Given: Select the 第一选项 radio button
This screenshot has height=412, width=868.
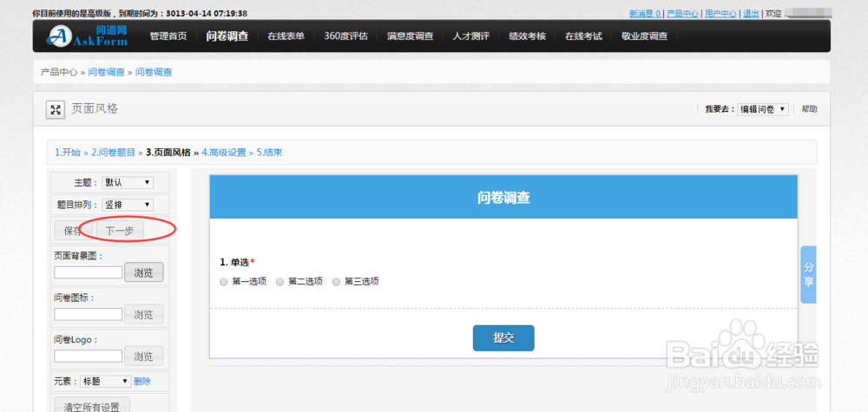Looking at the screenshot, I should click(x=224, y=282).
